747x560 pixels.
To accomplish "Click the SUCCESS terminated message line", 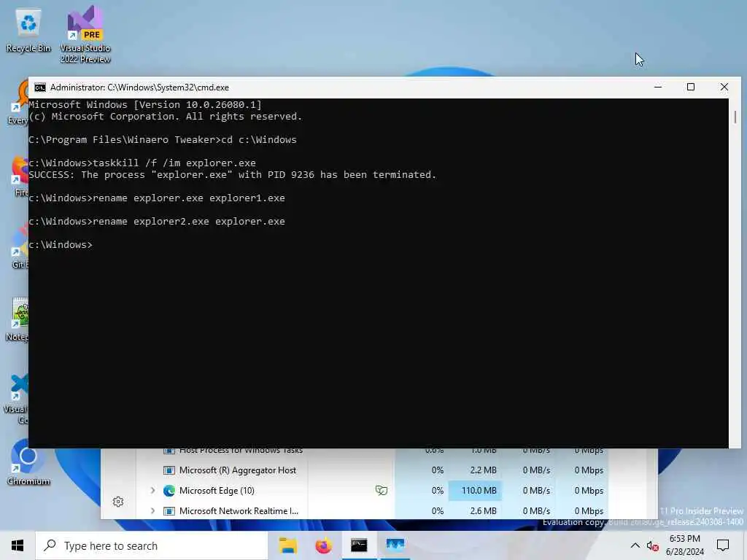I will click(x=233, y=175).
